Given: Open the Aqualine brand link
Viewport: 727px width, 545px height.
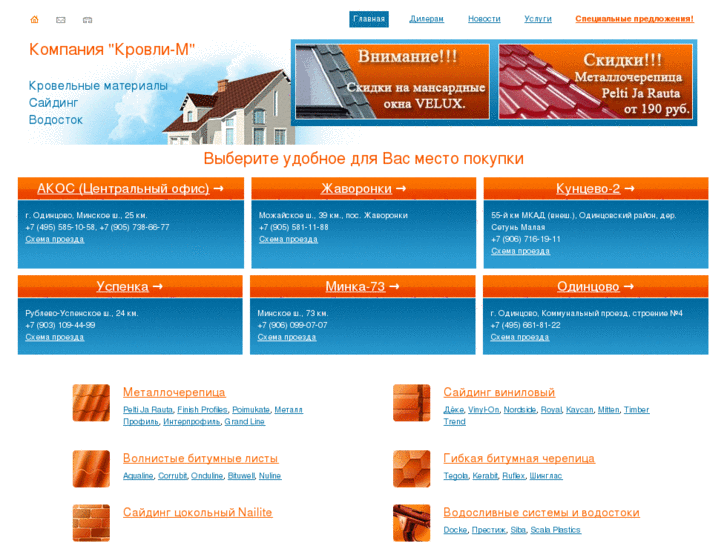Looking at the screenshot, I should coord(138,476).
